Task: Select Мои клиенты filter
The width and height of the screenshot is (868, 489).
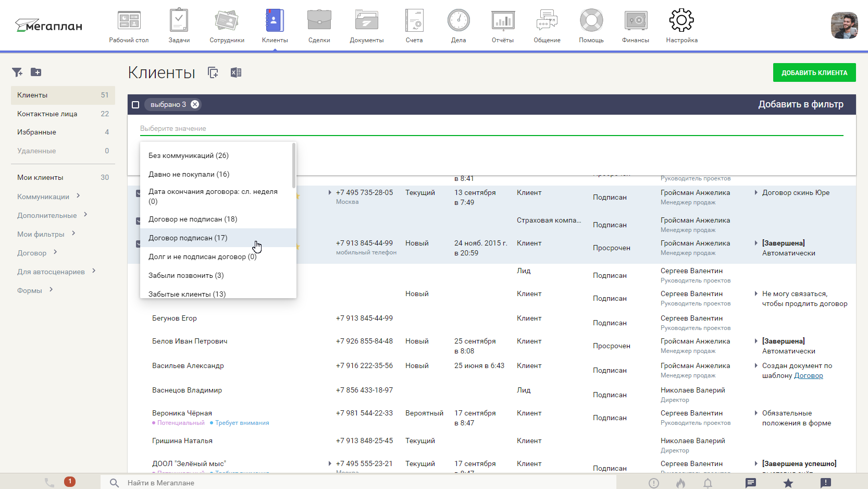Action: [x=63, y=177]
